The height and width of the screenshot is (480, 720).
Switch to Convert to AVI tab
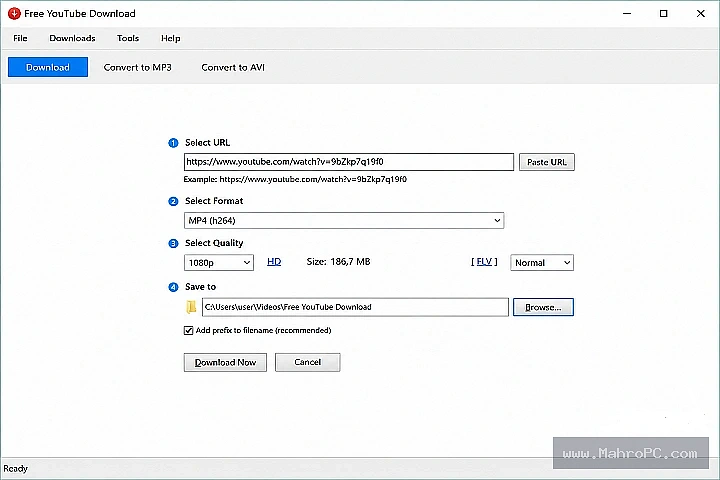click(233, 68)
